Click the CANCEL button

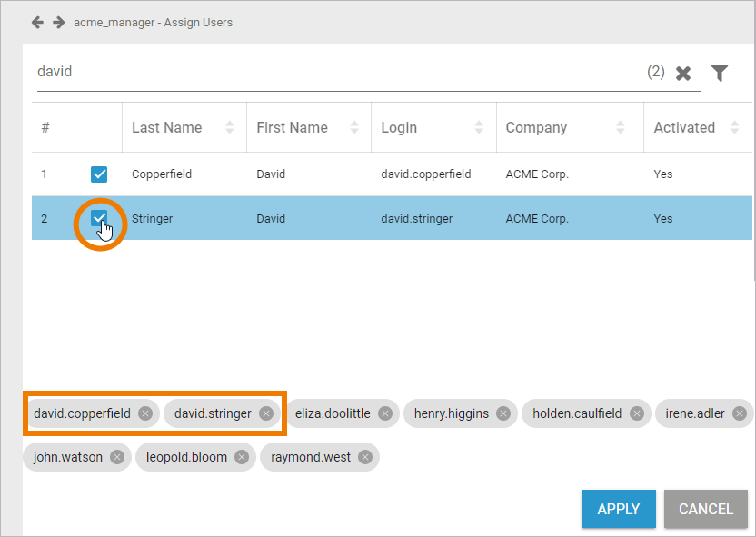pyautogui.click(x=706, y=509)
